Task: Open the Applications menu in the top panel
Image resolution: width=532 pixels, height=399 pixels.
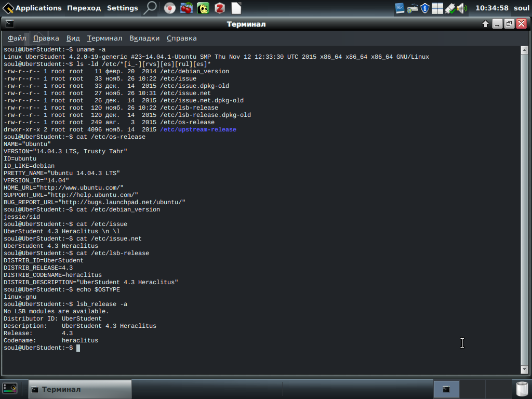Action: (32, 8)
